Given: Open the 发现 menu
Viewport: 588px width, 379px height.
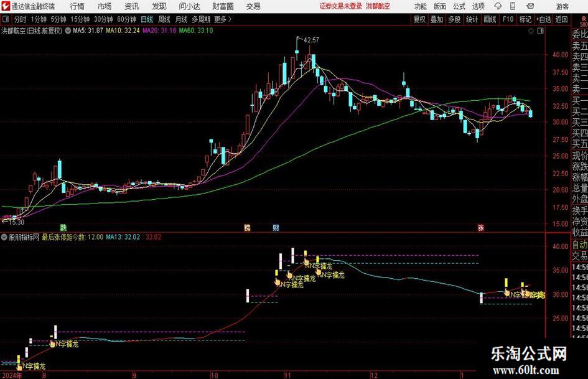Looking at the screenshot, I should pyautogui.click(x=159, y=6).
